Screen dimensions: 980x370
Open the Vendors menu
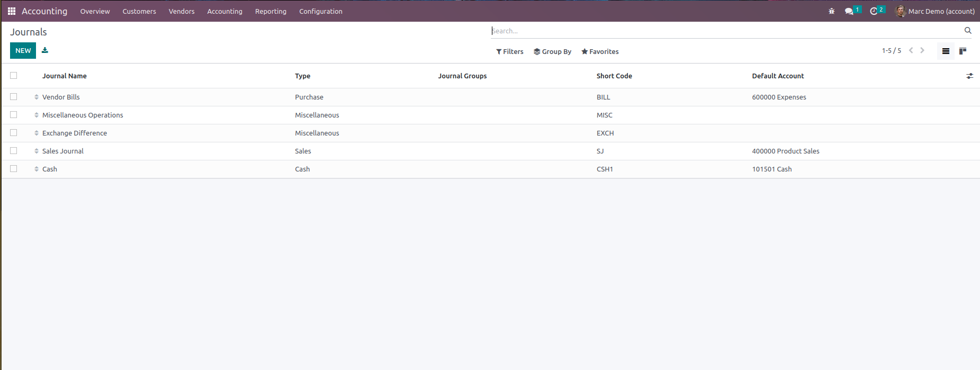coord(182,11)
